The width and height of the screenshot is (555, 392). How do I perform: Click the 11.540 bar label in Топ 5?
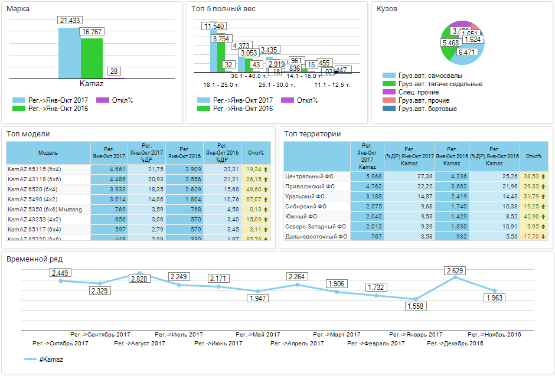pyautogui.click(x=214, y=26)
